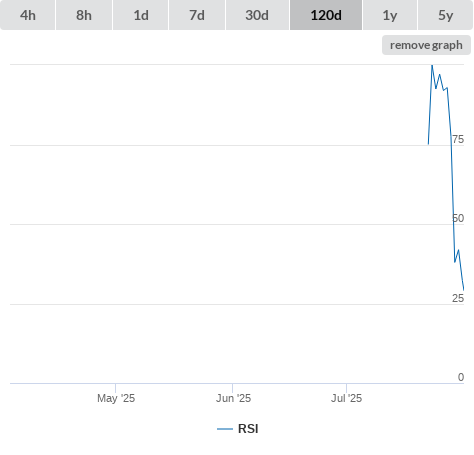Click the 75 y-axis label
This screenshot has width=474, height=455.
[x=458, y=139]
